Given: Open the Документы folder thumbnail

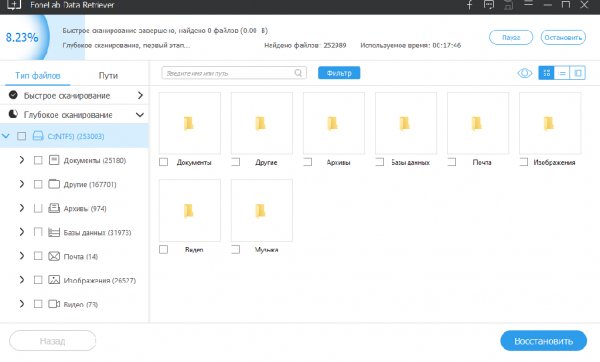Looking at the screenshot, I should point(190,123).
